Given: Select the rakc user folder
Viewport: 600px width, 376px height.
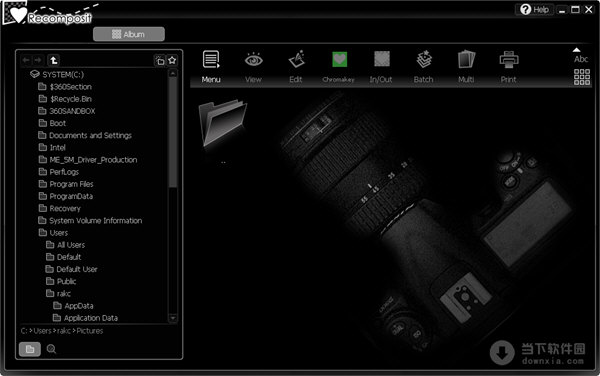Looking at the screenshot, I should (x=58, y=293).
